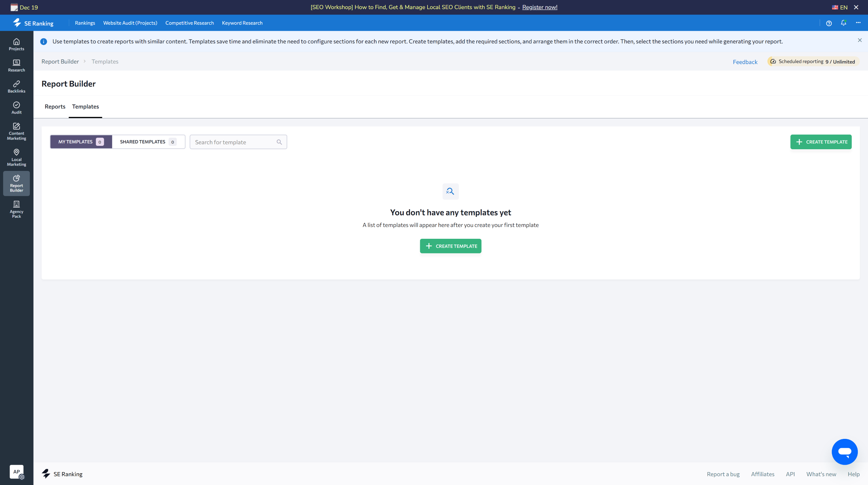Open the Competitive Research menu item
This screenshot has height=485, width=868.
(x=190, y=23)
